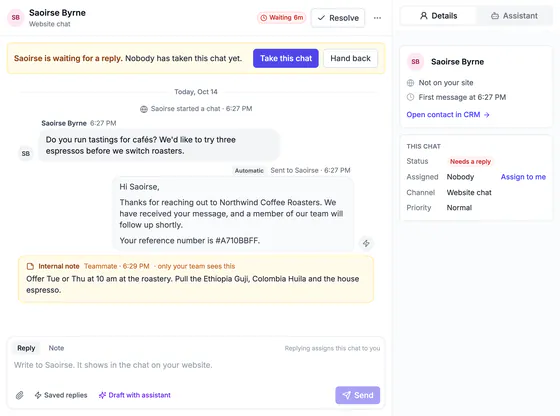Click the First message at 6:27 PM text

click(x=462, y=97)
